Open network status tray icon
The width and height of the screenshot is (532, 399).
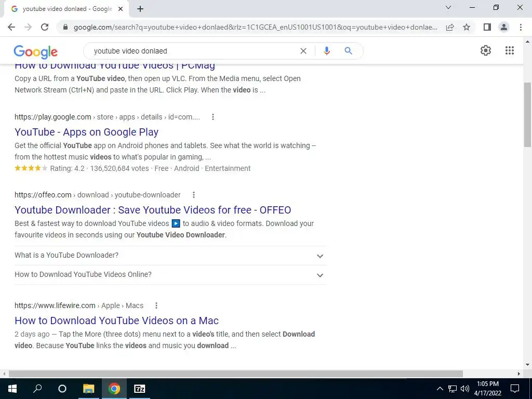coord(453,389)
